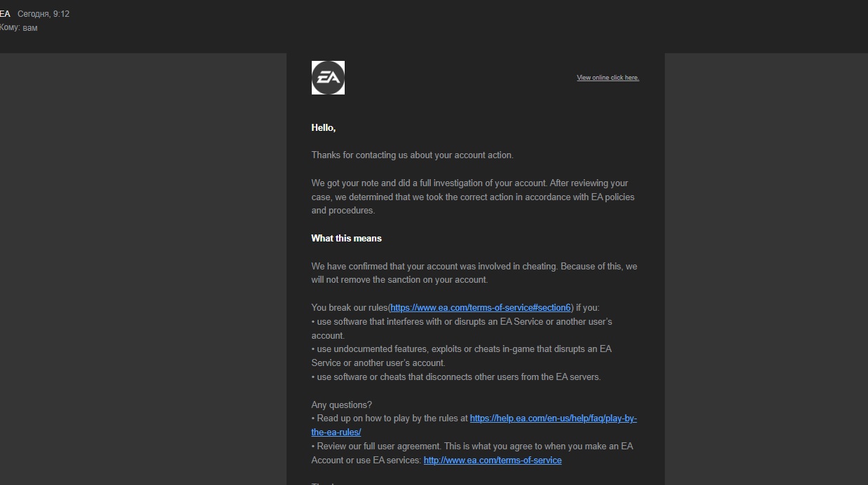Follow the help.ea.com play-by-the-ea-rules link
This screenshot has height=485, width=868.
coord(553,419)
